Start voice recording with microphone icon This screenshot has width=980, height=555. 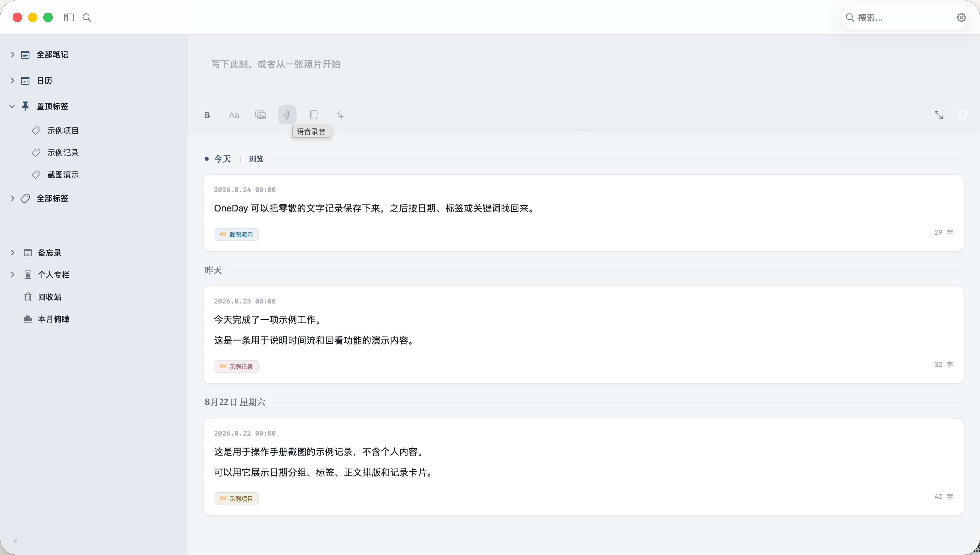click(x=287, y=115)
